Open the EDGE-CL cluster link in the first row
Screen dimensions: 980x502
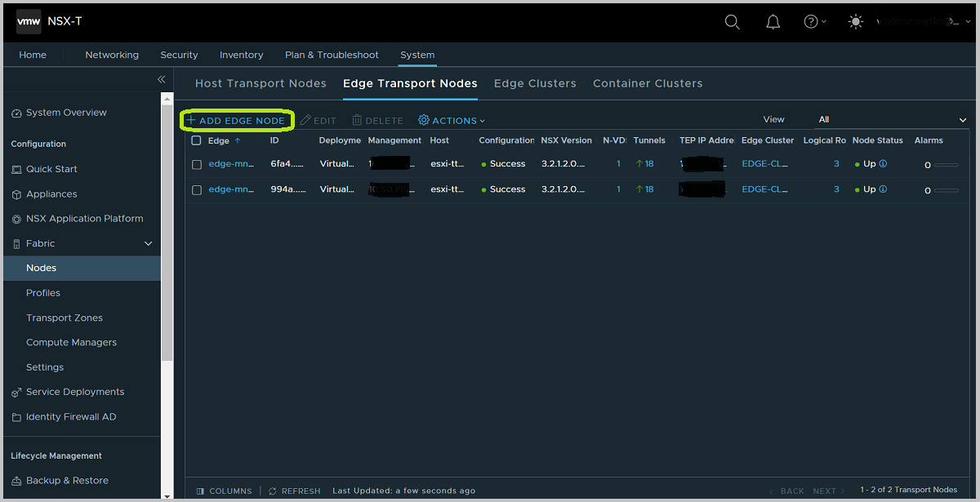tap(764, 163)
